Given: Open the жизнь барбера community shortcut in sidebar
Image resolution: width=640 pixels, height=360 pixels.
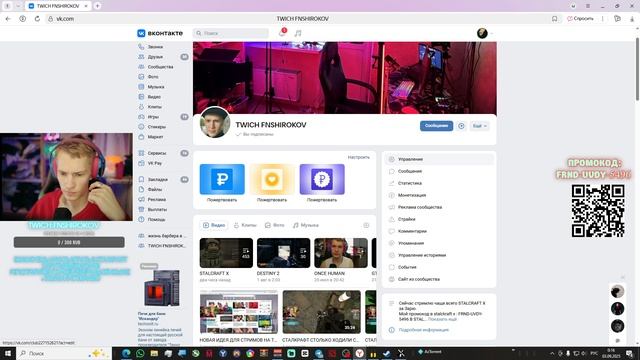Looking at the screenshot, I should [162, 236].
